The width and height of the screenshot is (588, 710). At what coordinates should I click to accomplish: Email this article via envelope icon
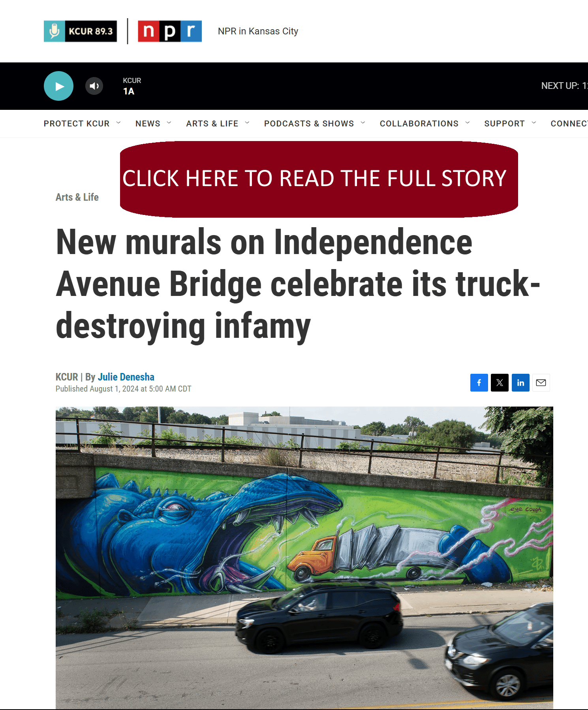point(541,382)
